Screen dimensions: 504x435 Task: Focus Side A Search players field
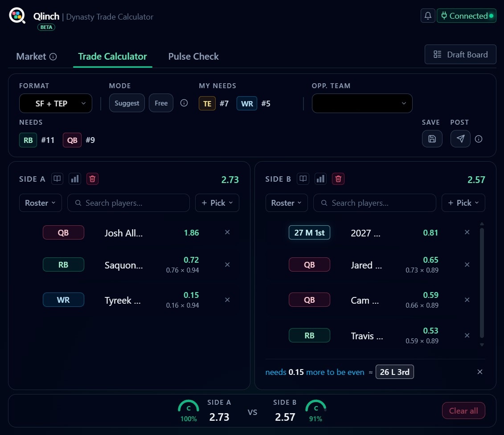(x=129, y=203)
